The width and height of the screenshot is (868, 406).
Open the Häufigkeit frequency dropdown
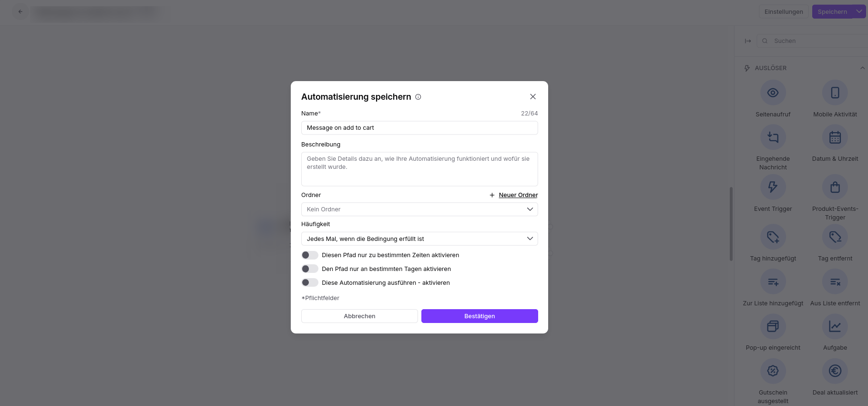pos(419,239)
